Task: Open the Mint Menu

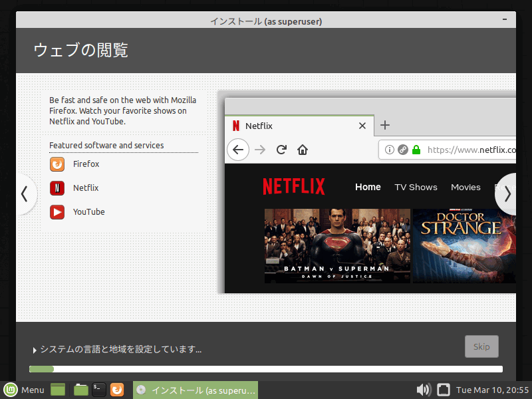Action: pos(24,390)
